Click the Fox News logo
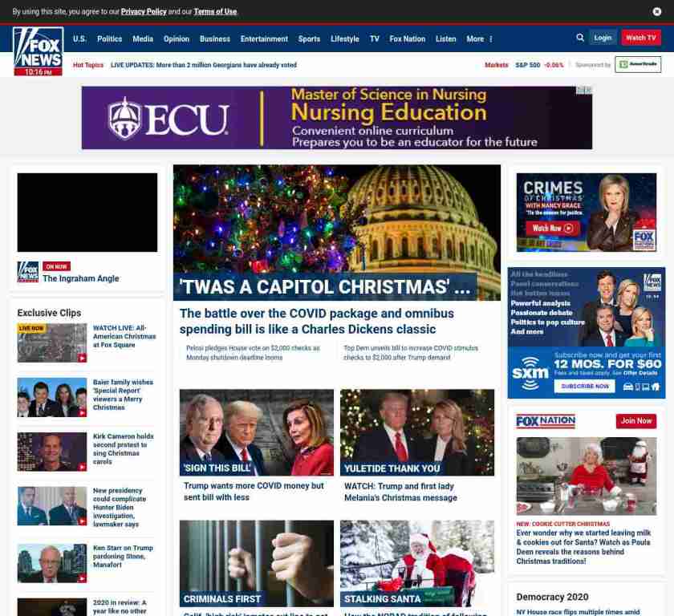This screenshot has height=616, width=674. tap(39, 51)
